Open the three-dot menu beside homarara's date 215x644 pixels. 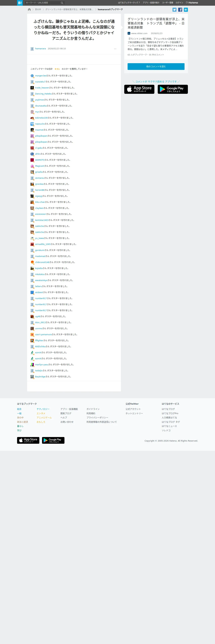[115, 49]
